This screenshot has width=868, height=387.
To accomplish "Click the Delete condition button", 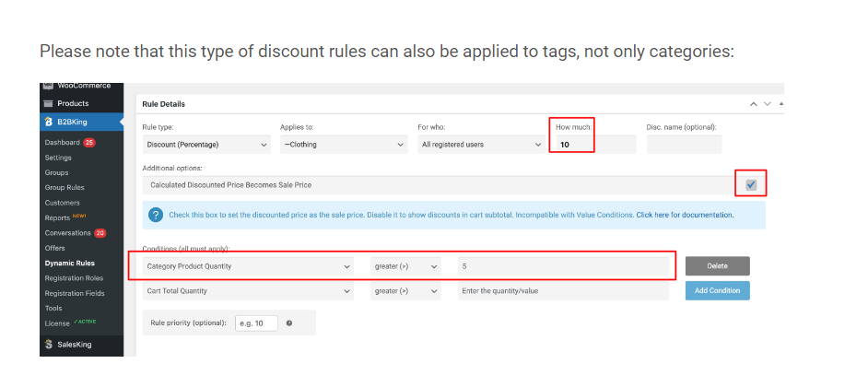I will coord(718,266).
